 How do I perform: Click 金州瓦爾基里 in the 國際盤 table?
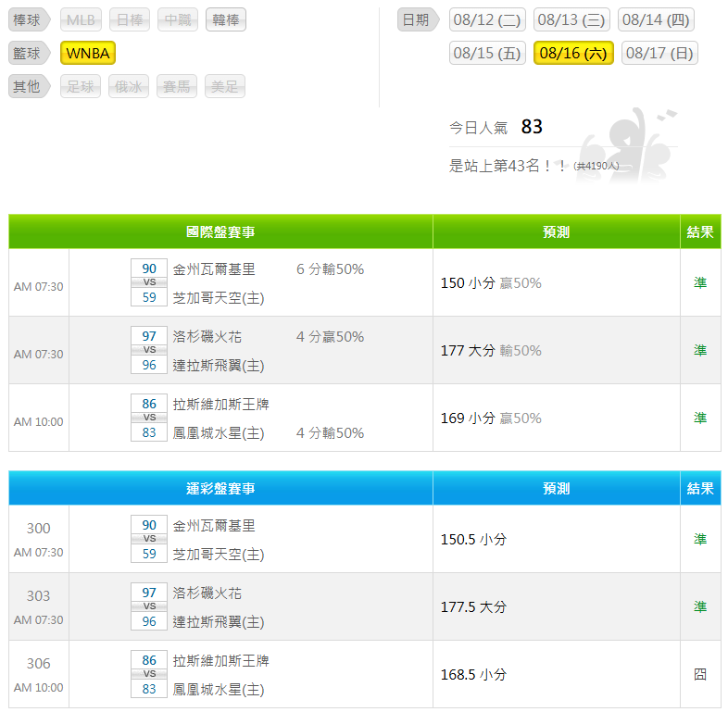coord(214,269)
